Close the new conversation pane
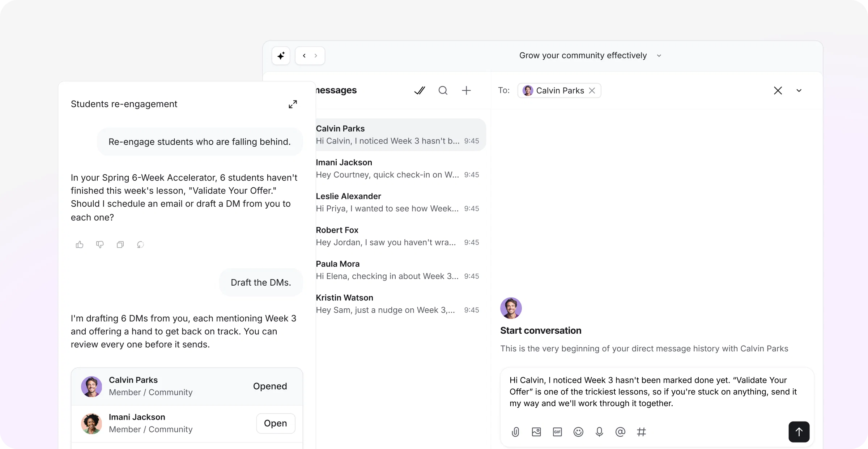Viewport: 868px width, 449px height. coord(778,90)
